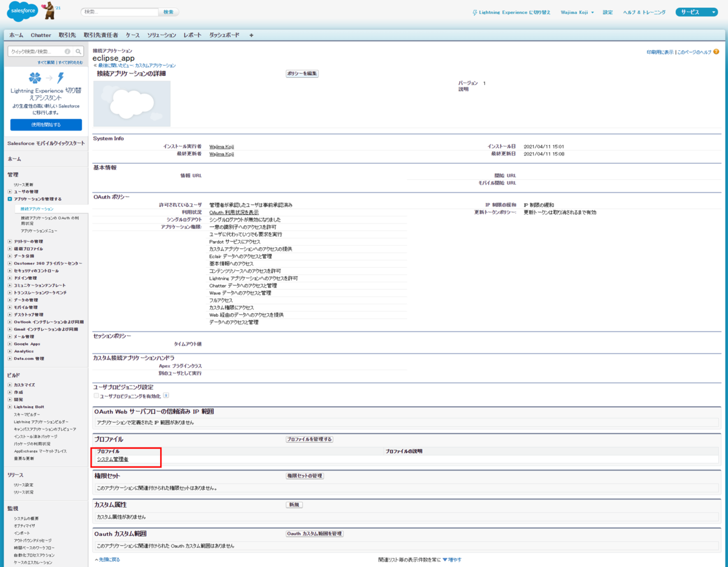This screenshot has width=728, height=567.
Task: Click 使用を開始する blue button
Action: pos(46,124)
